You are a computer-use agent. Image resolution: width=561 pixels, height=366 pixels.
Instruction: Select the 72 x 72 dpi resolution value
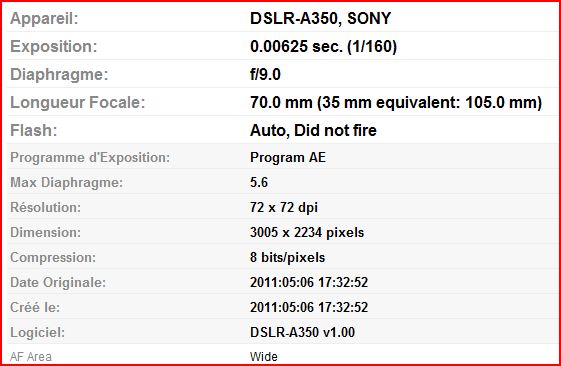tap(284, 208)
